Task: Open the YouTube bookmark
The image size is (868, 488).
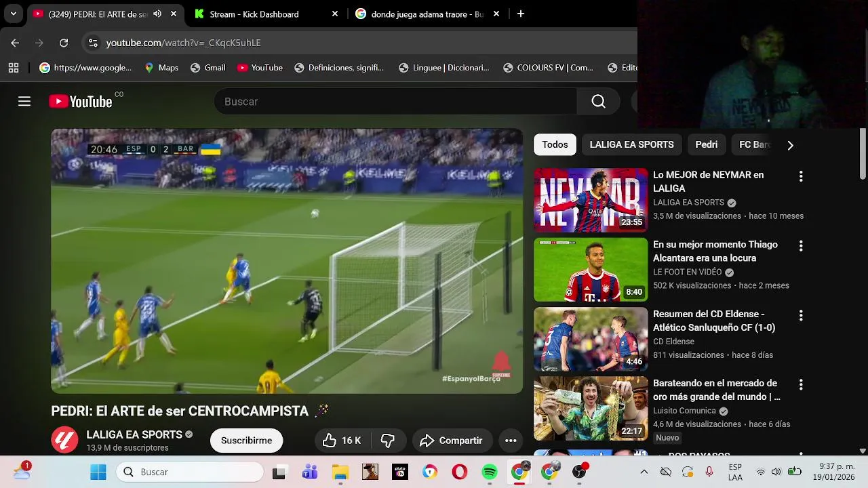Action: tap(260, 68)
